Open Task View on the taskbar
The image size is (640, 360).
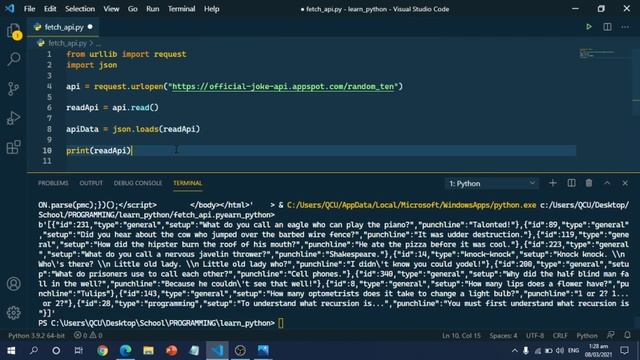click(78, 350)
